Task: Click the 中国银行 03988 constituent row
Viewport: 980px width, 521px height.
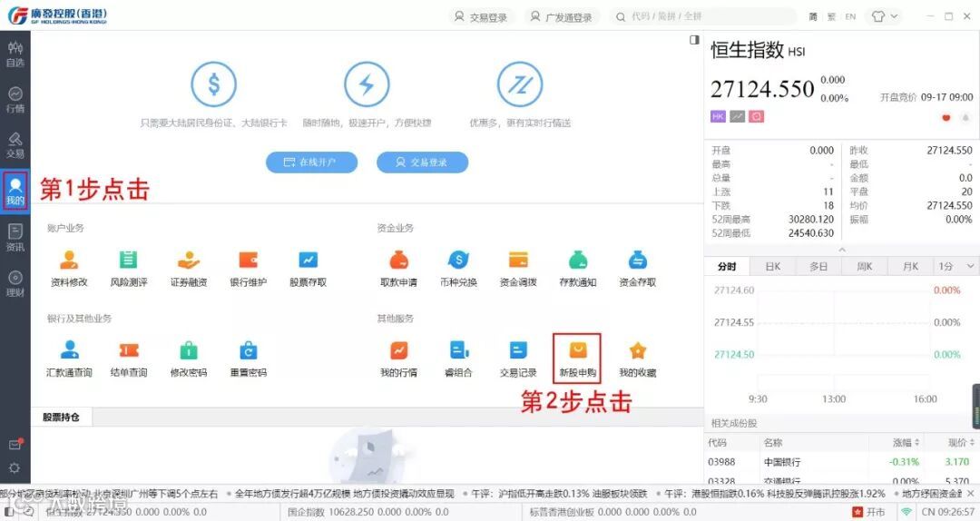Action: (842, 462)
